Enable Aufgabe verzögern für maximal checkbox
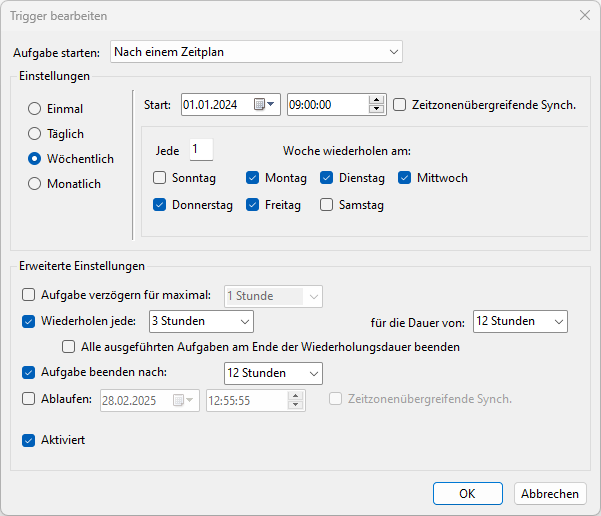The width and height of the screenshot is (601, 516). (x=28, y=295)
